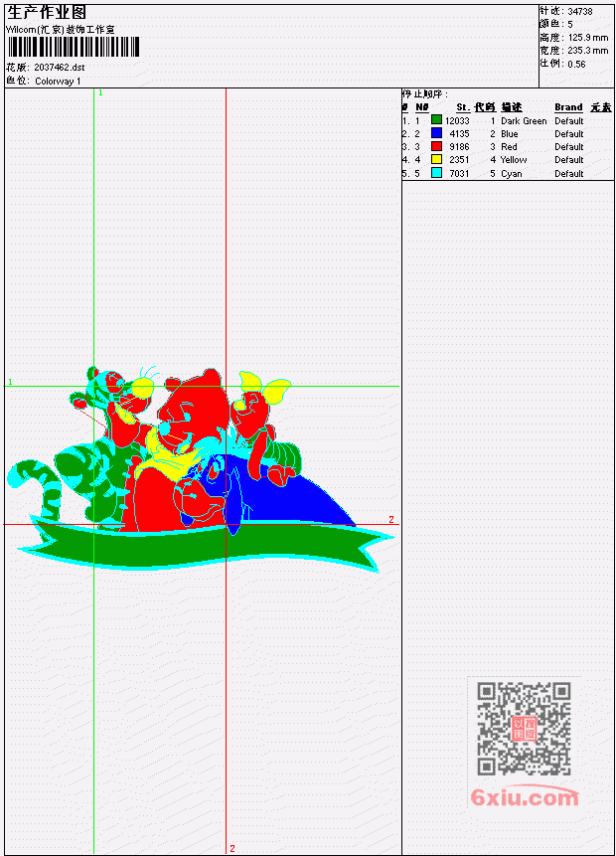Click the file name 2037462.dst
The image size is (616, 856).
coord(60,68)
